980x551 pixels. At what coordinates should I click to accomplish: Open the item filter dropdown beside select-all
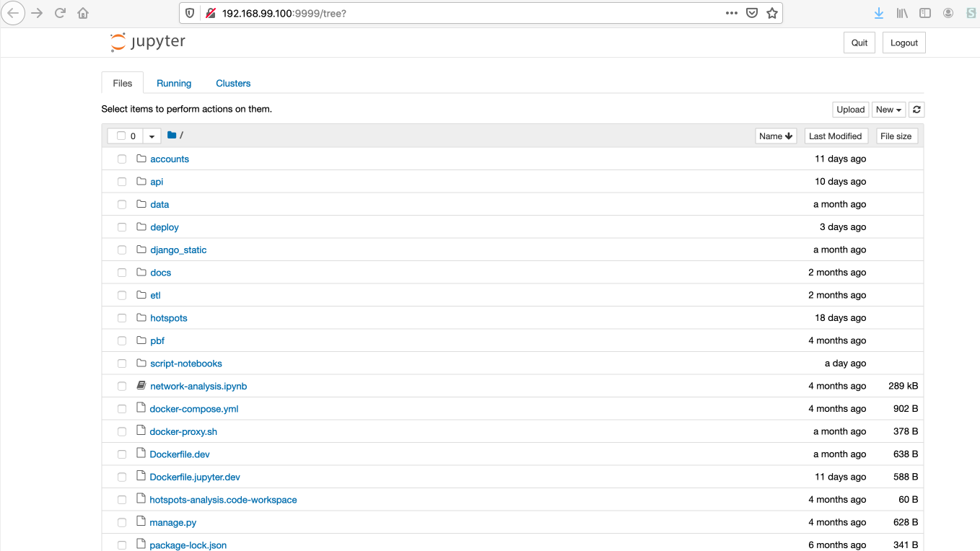(152, 135)
